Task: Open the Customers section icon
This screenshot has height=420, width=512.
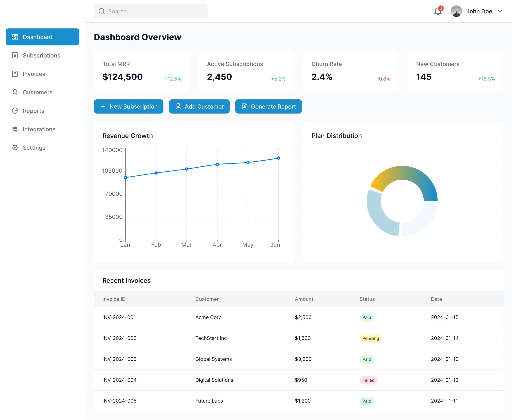Action: [x=15, y=92]
